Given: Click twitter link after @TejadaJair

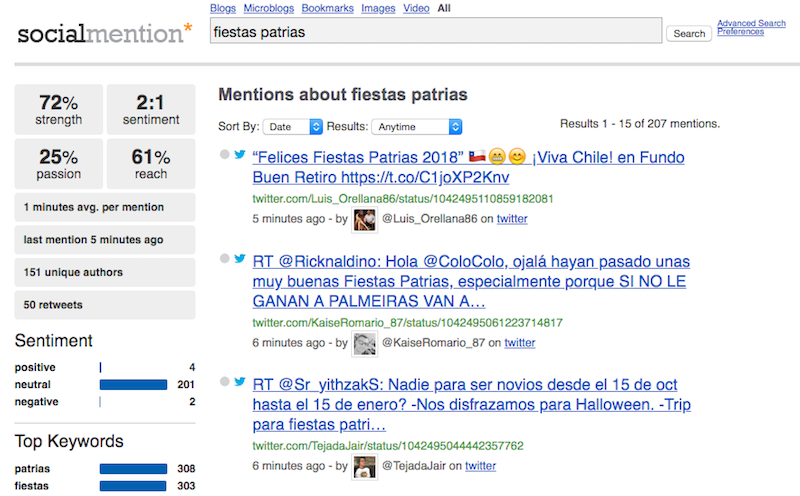Looking at the screenshot, I should pyautogui.click(x=481, y=465).
